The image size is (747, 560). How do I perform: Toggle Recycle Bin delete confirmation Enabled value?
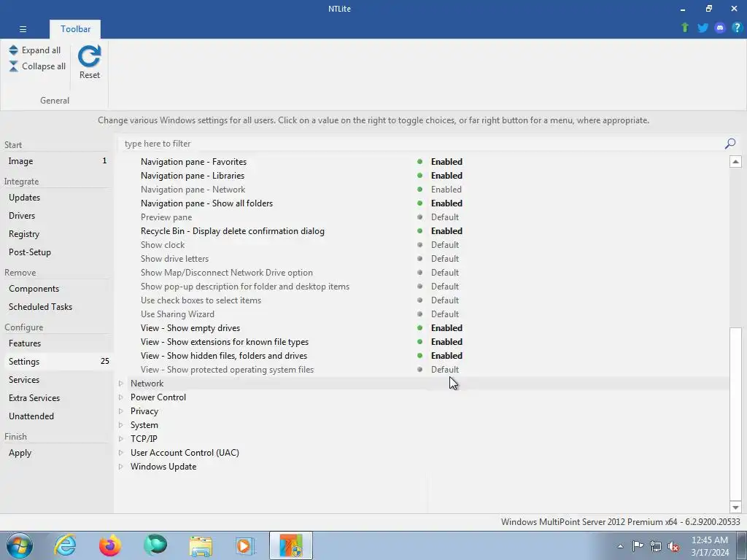446,231
